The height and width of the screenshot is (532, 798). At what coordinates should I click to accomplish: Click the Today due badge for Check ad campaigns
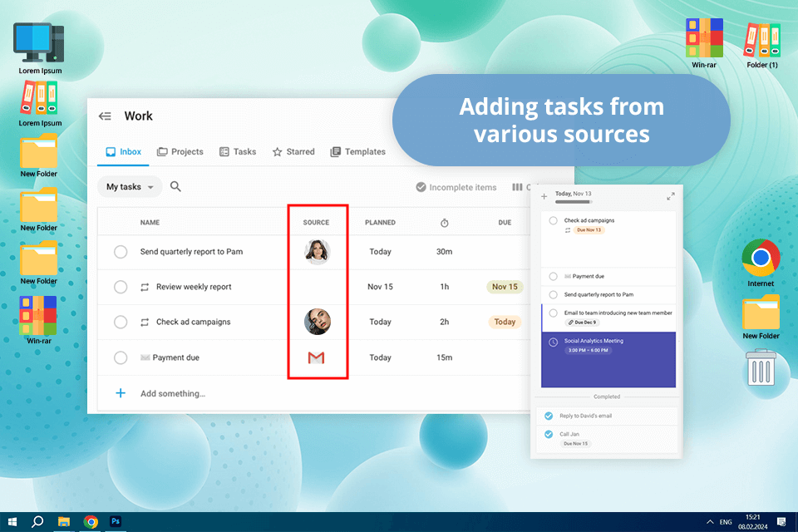click(505, 322)
